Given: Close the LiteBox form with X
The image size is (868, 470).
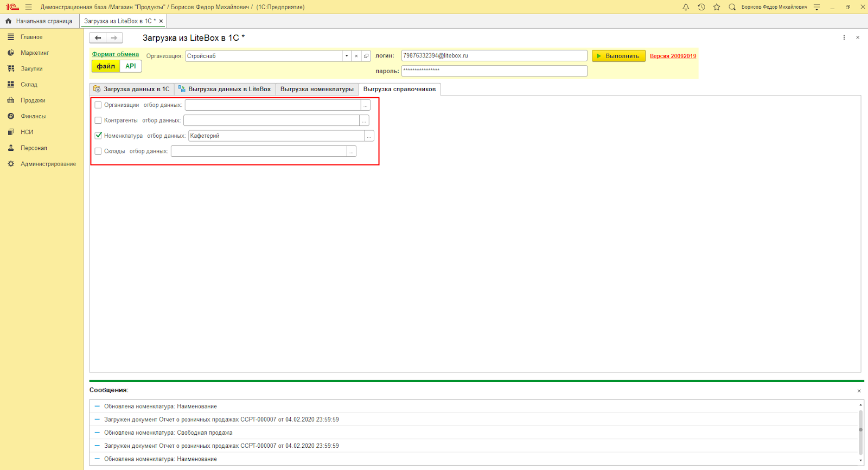Looking at the screenshot, I should 858,37.
